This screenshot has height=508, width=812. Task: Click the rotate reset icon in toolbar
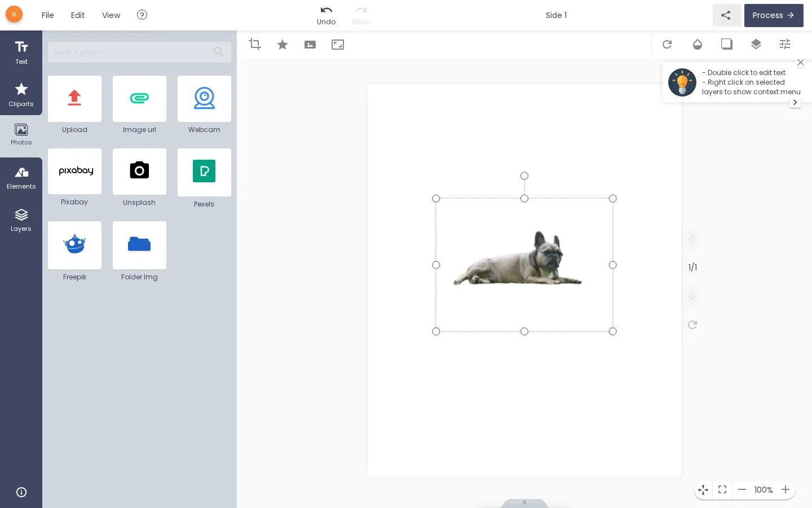[x=667, y=44]
